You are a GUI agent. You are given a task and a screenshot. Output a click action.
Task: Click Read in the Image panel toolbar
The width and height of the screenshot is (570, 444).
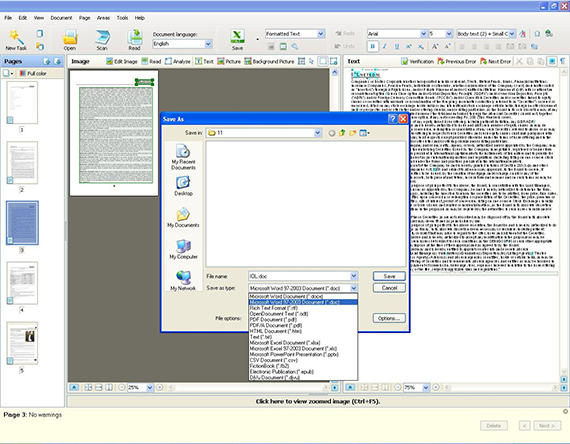(151, 61)
